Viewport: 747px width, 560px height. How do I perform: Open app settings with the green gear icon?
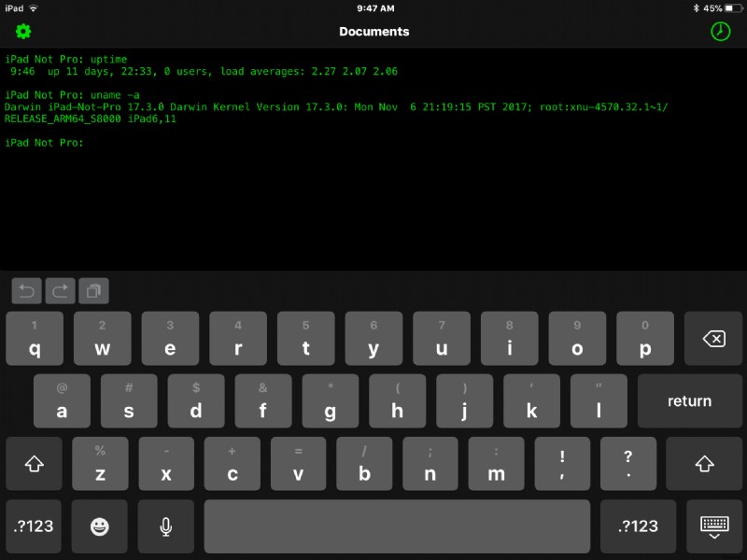21,31
